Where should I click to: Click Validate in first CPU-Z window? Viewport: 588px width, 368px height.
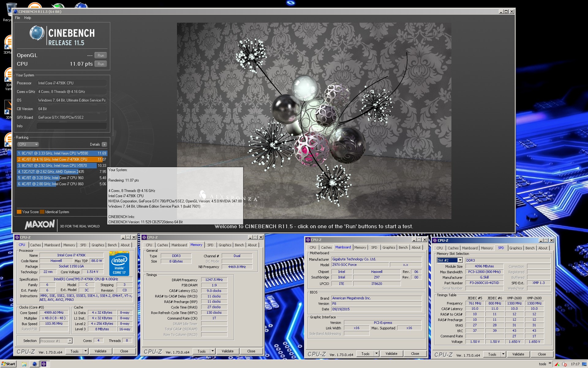click(x=100, y=351)
